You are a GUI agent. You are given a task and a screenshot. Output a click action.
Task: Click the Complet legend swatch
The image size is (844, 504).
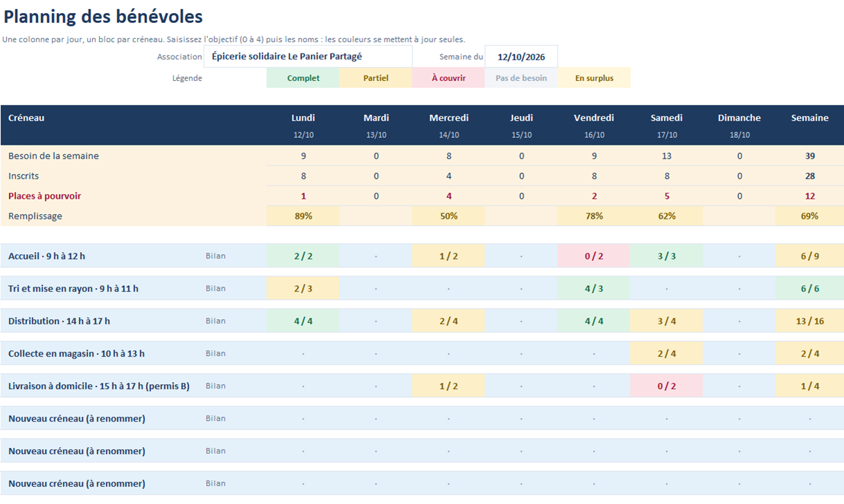click(303, 78)
